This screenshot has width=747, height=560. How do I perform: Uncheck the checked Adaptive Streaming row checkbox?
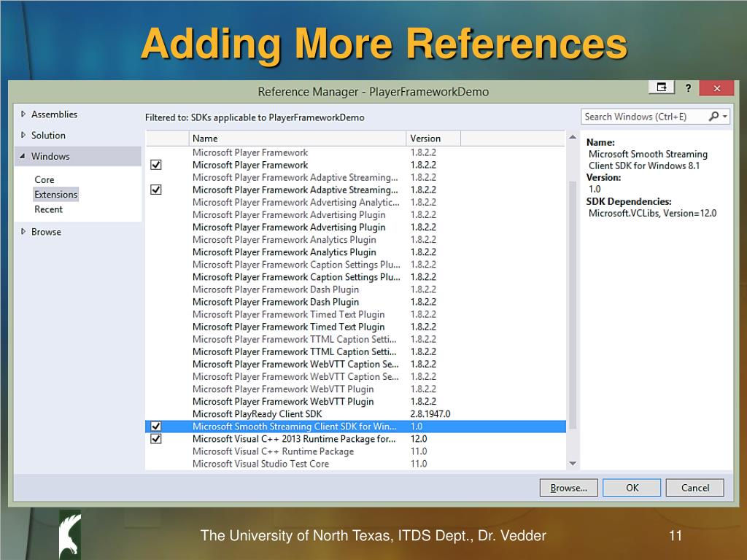pyautogui.click(x=156, y=190)
